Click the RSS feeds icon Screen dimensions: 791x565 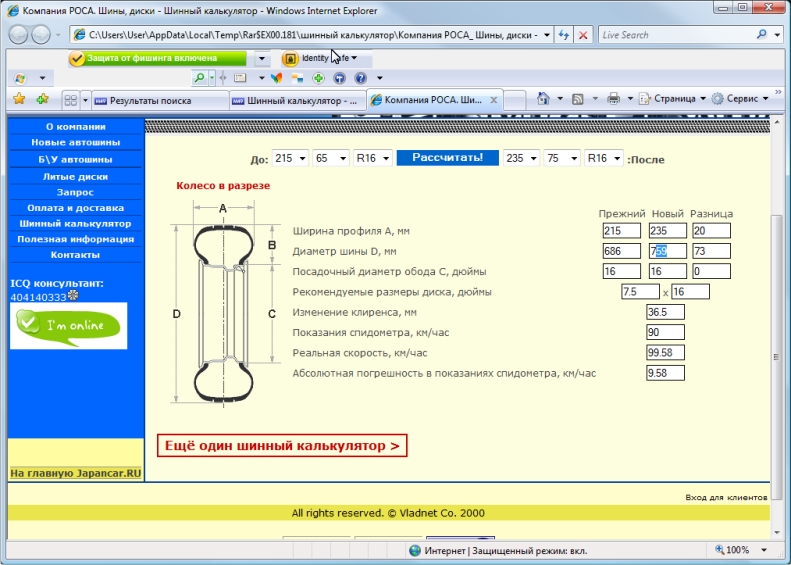pos(578,99)
